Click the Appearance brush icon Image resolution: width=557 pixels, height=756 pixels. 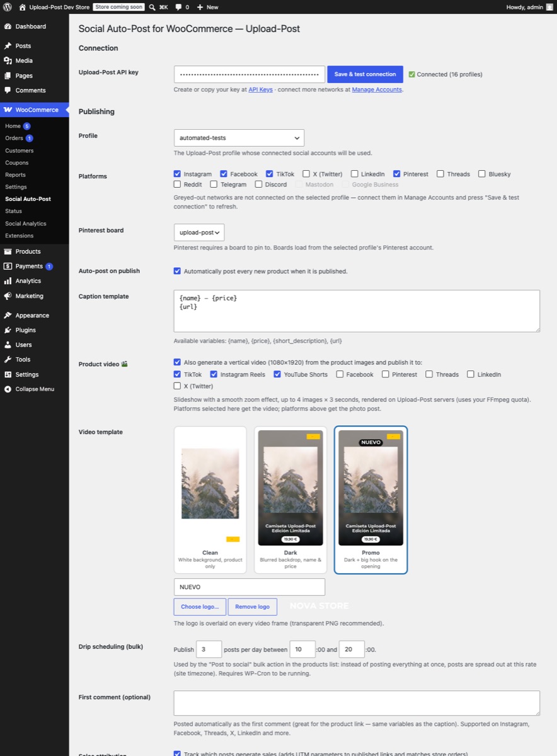pyautogui.click(x=8, y=315)
